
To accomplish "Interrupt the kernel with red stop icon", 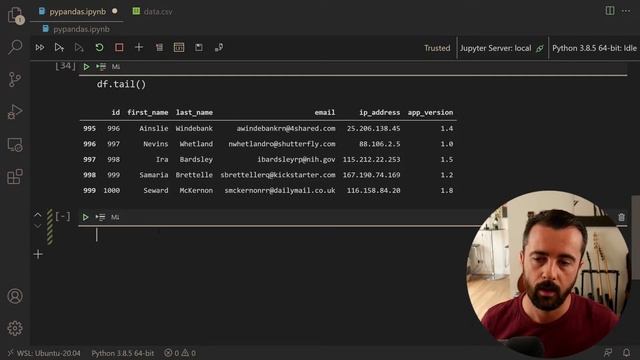I will [x=119, y=48].
